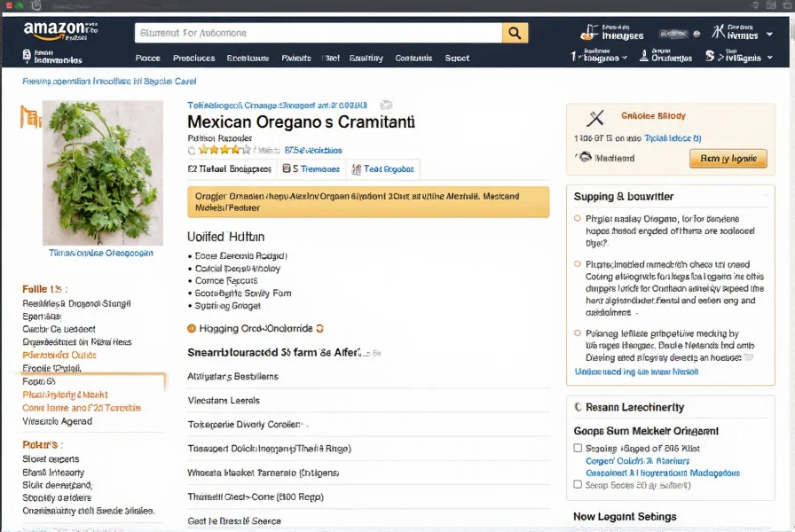
Task: Check the Sgoieg Sgaed checkbox
Action: (578, 448)
